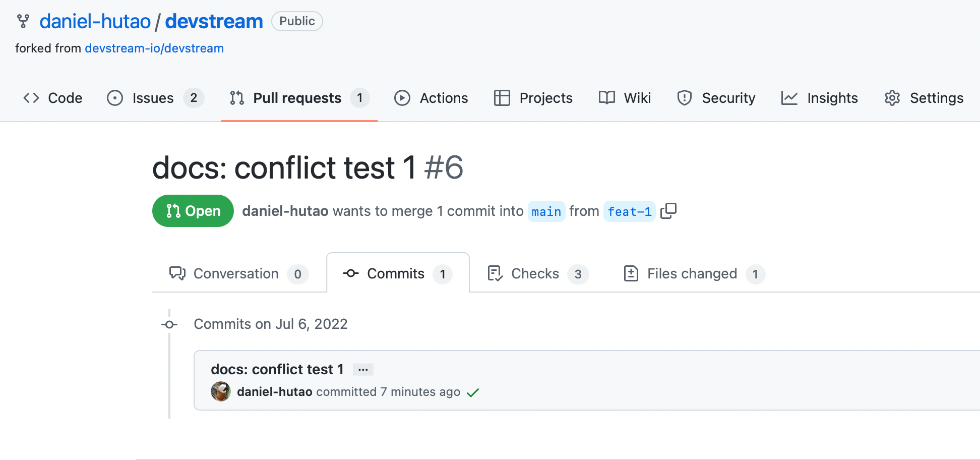Select the Code tab

(52, 98)
